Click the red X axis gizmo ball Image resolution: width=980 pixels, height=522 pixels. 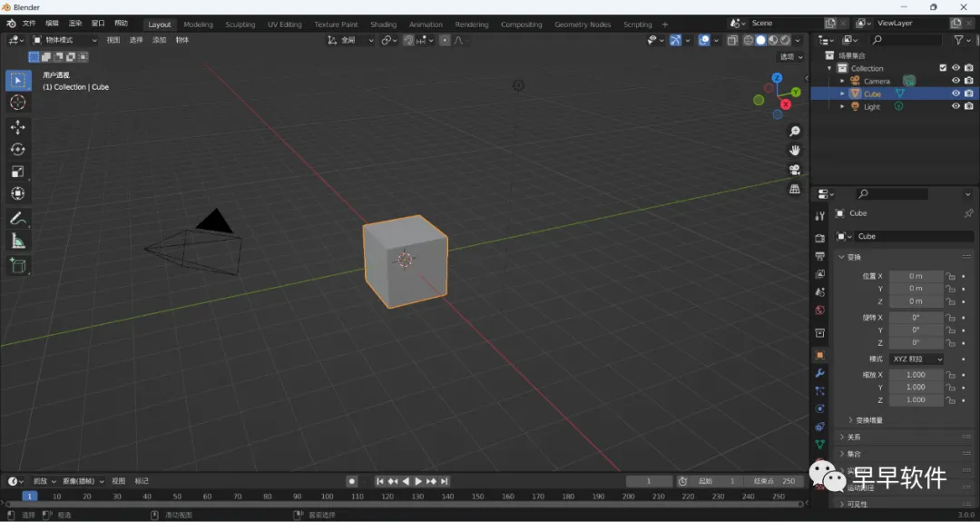point(786,104)
